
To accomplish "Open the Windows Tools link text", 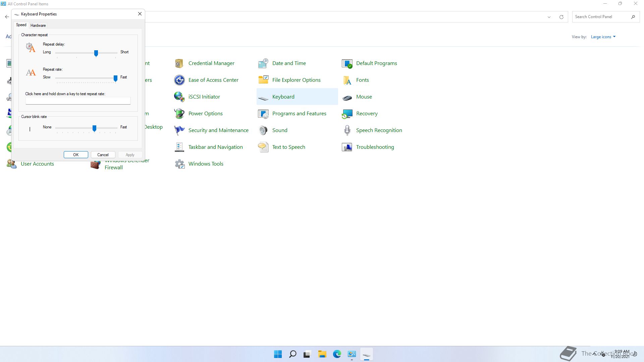I will [x=206, y=164].
